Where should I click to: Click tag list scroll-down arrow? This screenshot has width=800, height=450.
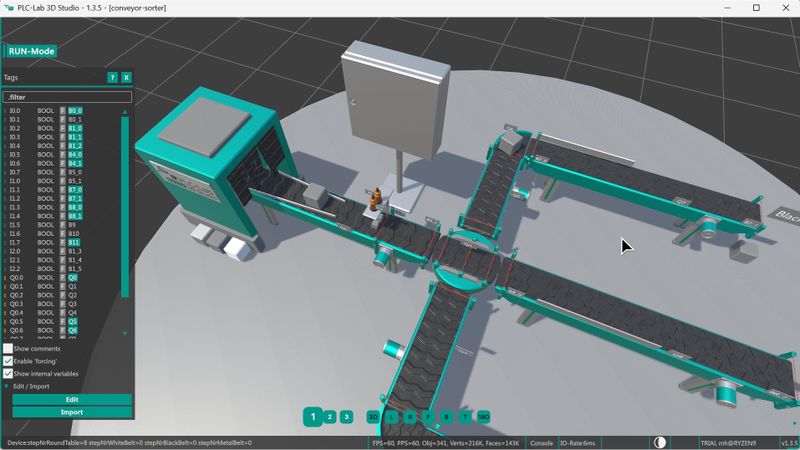coord(125,333)
